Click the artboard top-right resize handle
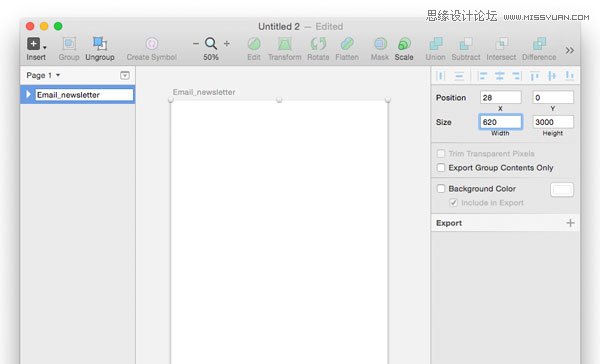600x364 pixels. point(388,100)
